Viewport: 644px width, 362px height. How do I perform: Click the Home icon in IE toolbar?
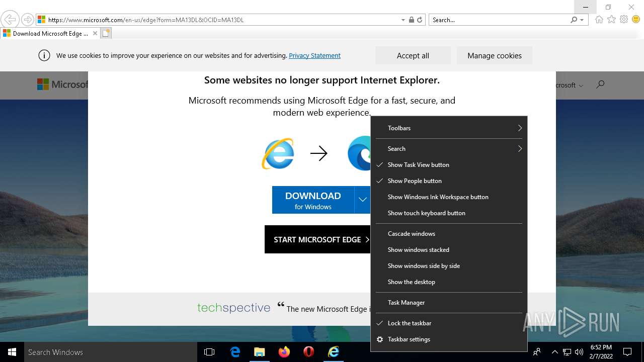tap(599, 20)
